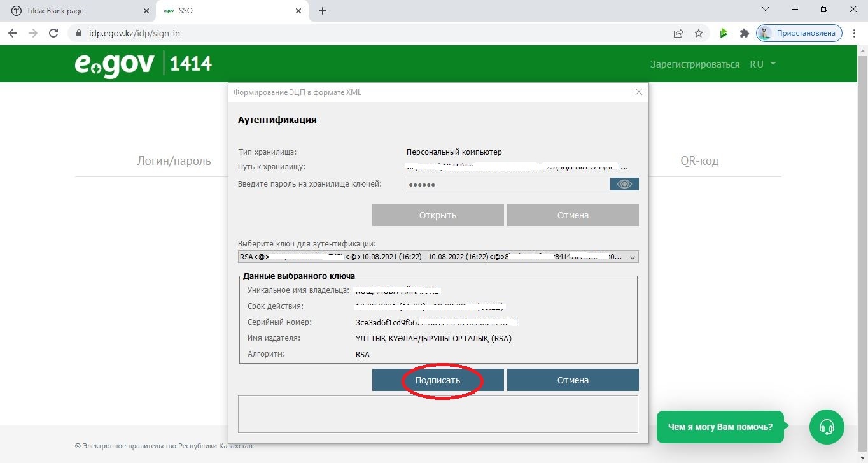868x463 pixels.
Task: Click the Зарегистрироваться link
Action: [695, 64]
